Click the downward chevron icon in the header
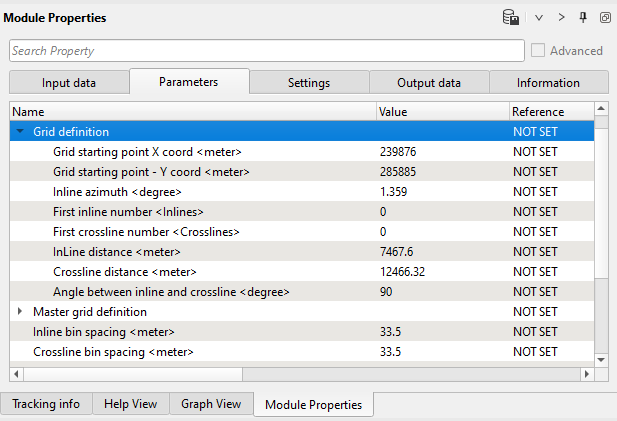Screen dimensions: 617x421 click(539, 18)
